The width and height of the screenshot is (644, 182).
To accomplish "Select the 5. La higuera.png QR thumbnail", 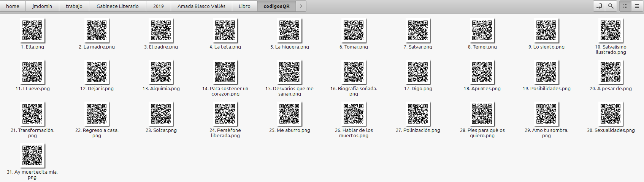I will pos(289,30).
